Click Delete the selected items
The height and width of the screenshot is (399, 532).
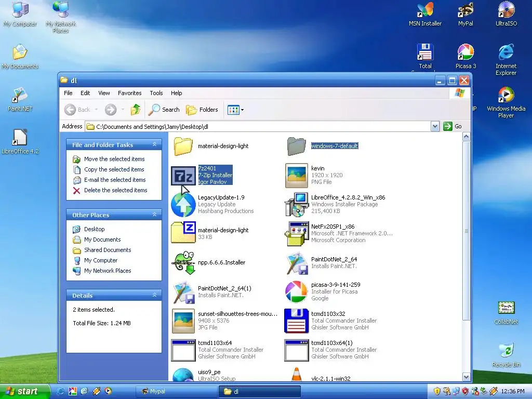click(116, 190)
